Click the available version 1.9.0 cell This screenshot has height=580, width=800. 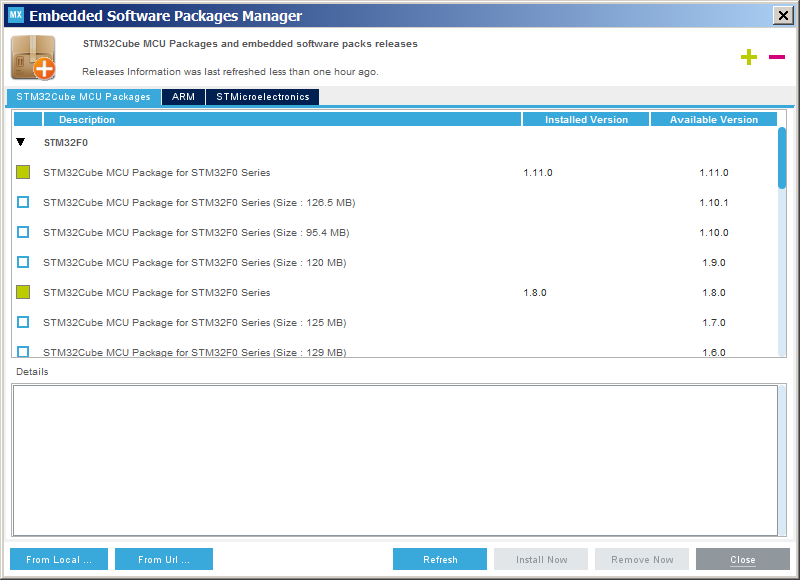(713, 262)
